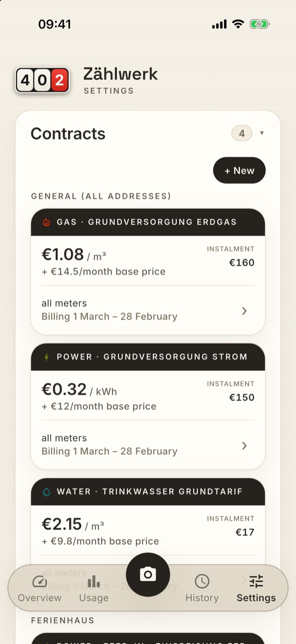This screenshot has width=296, height=644.
Task: Open gas contract details chevron
Action: pos(244,311)
